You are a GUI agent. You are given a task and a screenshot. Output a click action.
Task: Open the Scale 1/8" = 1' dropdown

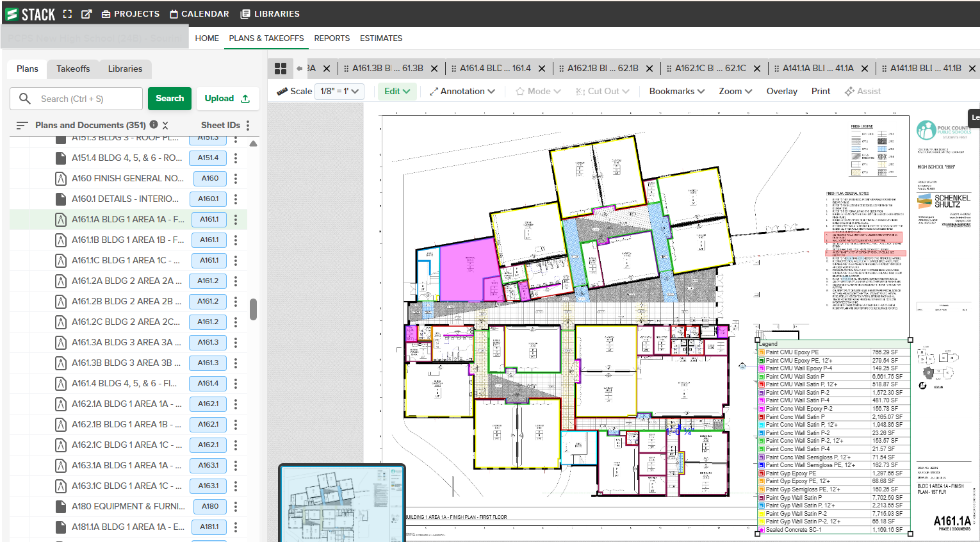point(341,92)
